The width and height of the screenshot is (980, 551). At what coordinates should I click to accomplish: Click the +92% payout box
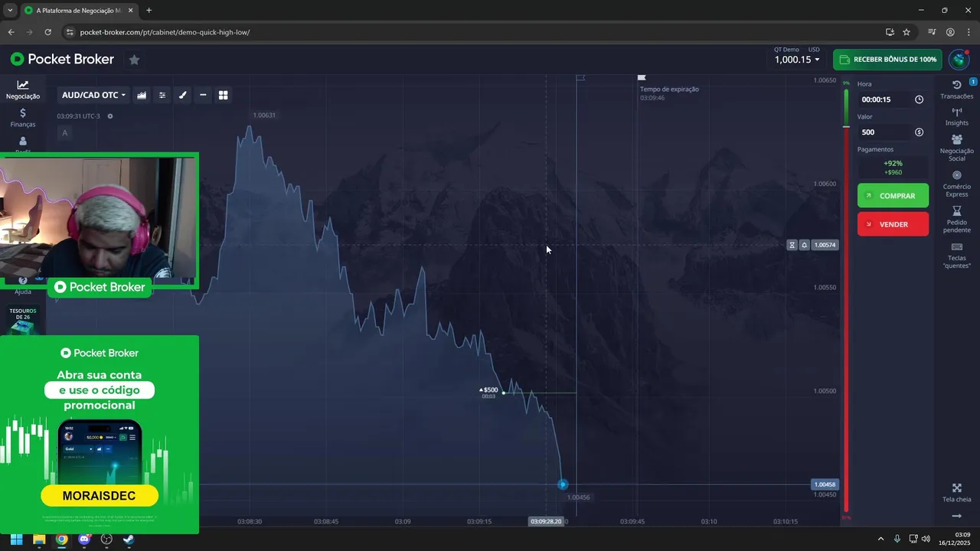[893, 168]
